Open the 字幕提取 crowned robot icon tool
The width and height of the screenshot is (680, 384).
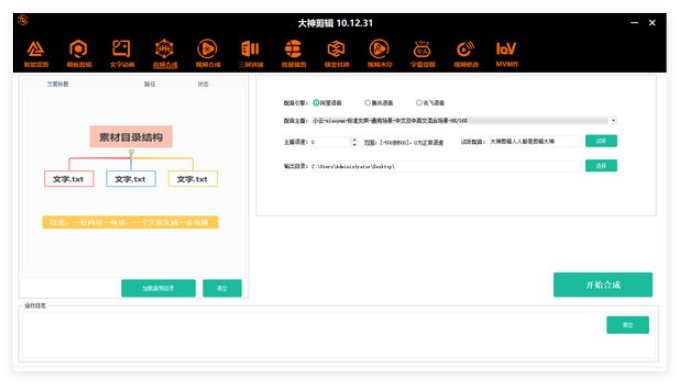coord(422,53)
